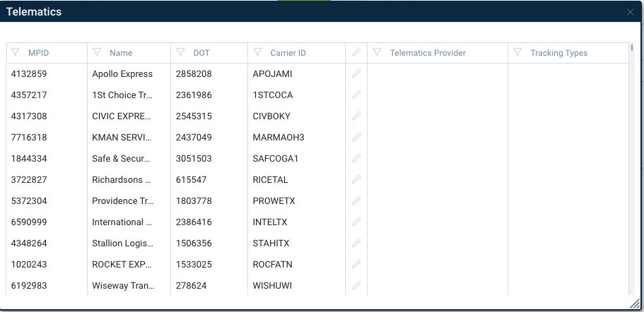Open the Tracking Types column filter
Screen dimensions: 644x312
(x=517, y=52)
